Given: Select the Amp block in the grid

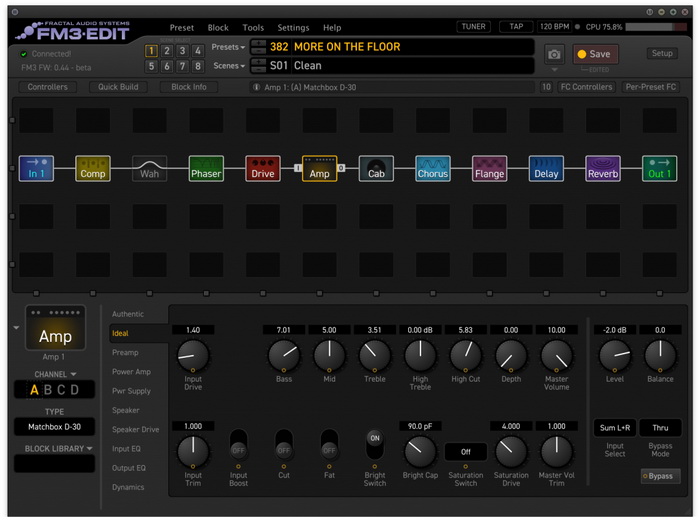Looking at the screenshot, I should 320,168.
